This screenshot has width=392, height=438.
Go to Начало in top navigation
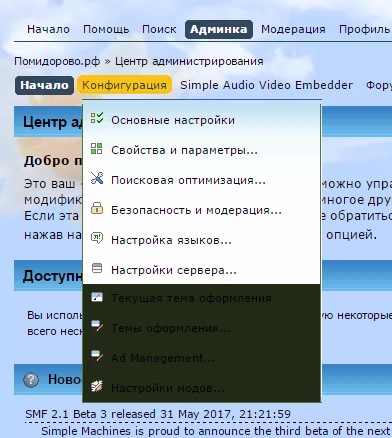(x=48, y=29)
